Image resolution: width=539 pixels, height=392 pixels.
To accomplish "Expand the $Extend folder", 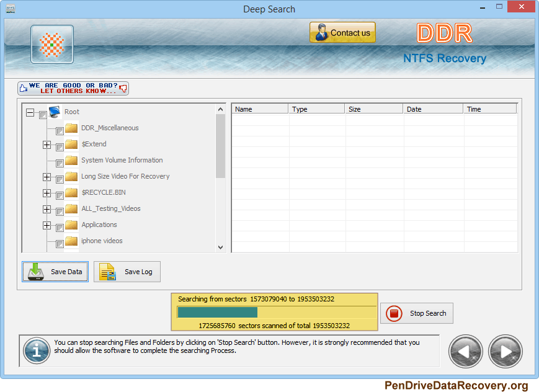I will pos(47,145).
